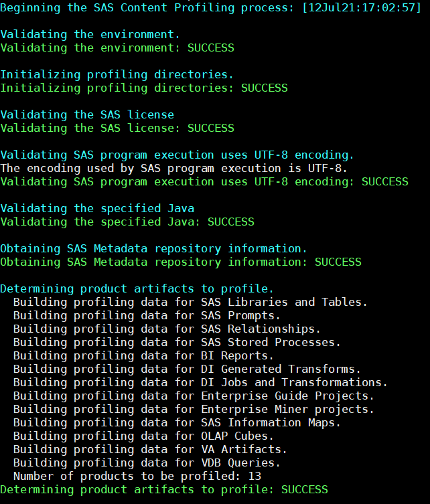Click cyan 'Determining product artifacts to profile.' line
The image size is (430, 504).
[x=137, y=289]
